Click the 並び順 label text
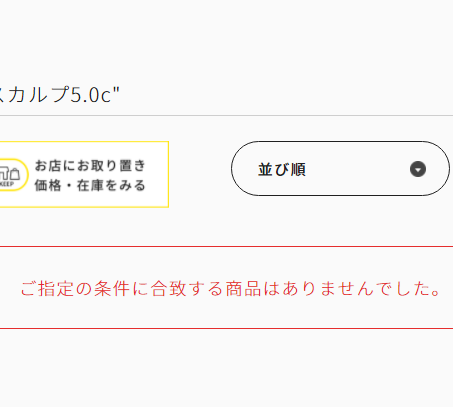 click(282, 169)
